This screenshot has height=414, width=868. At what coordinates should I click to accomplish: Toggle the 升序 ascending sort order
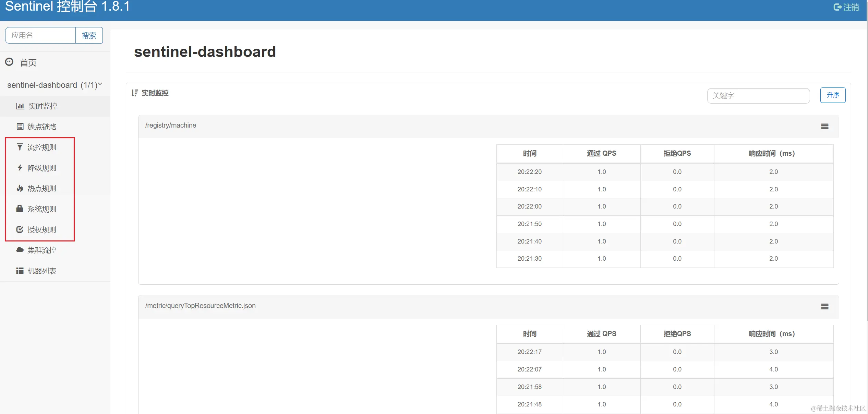[x=833, y=95]
